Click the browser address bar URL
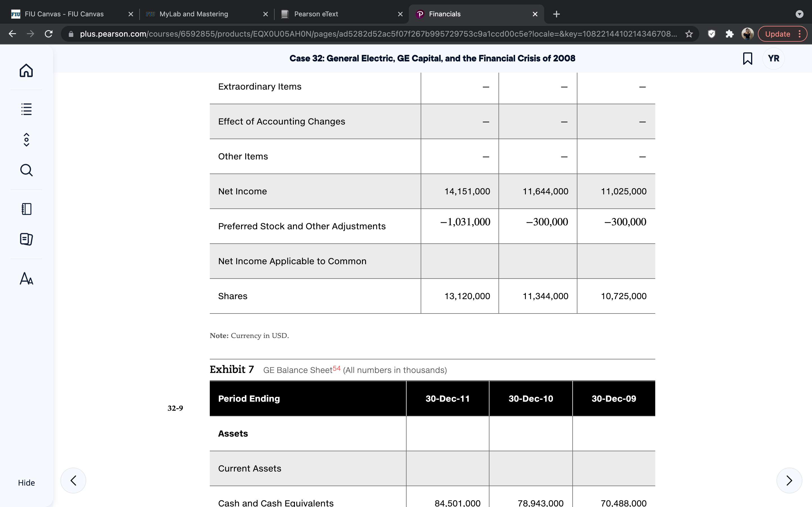 pos(378,34)
